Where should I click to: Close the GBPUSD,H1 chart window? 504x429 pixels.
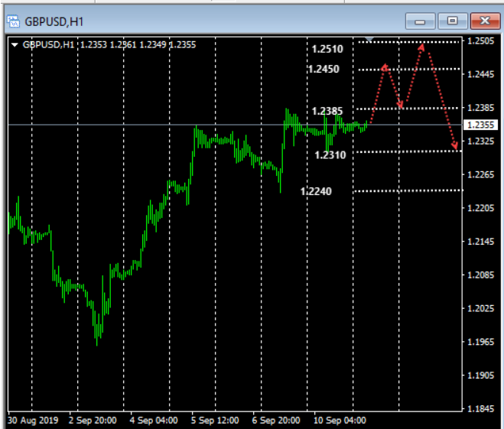pyautogui.click(x=485, y=21)
